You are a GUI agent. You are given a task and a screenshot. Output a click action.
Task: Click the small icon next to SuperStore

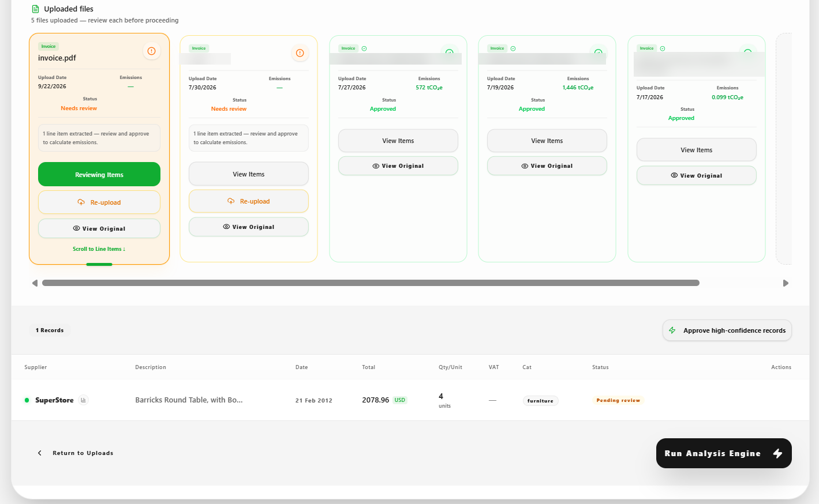84,400
